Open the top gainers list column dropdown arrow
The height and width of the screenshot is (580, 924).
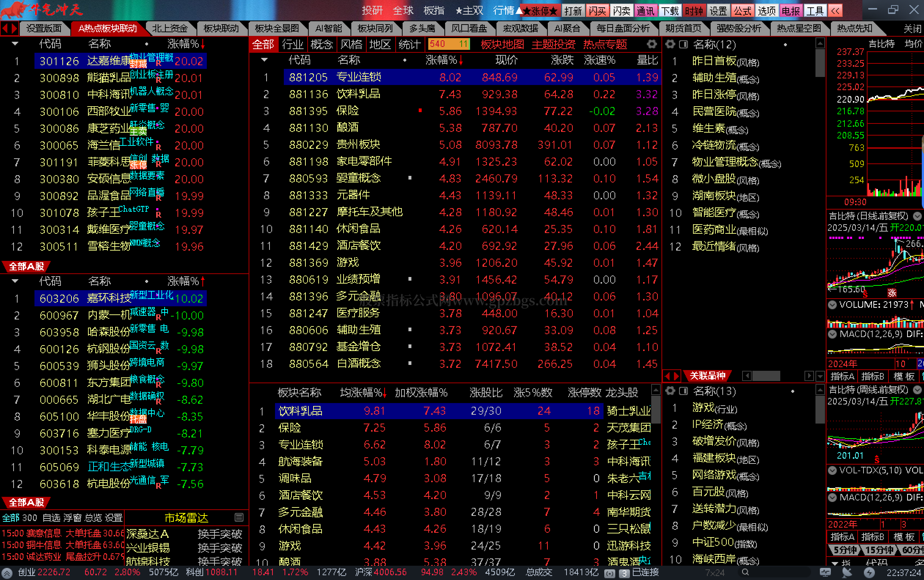click(x=15, y=44)
